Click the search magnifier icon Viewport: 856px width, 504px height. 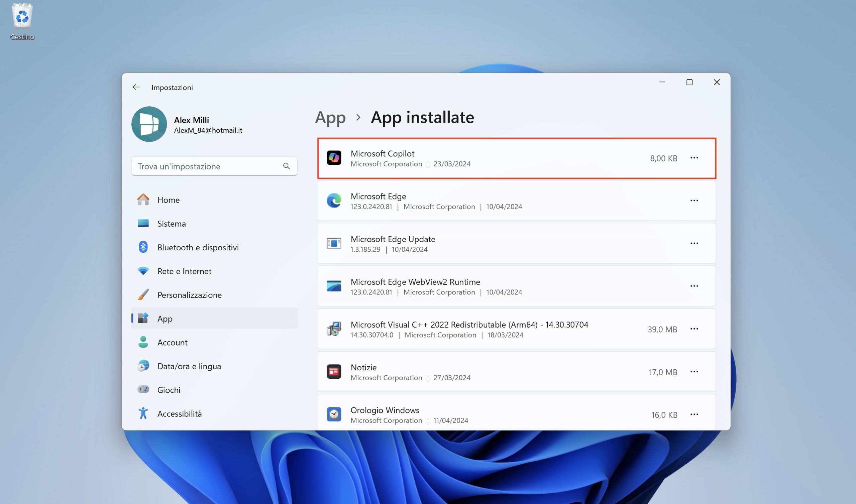point(286,166)
